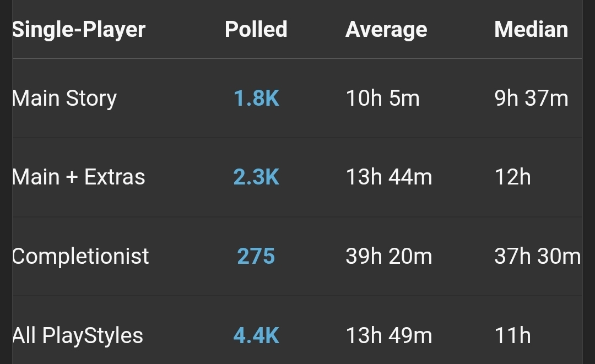This screenshot has height=364, width=595.
Task: Click the 11h median value
Action: click(512, 336)
